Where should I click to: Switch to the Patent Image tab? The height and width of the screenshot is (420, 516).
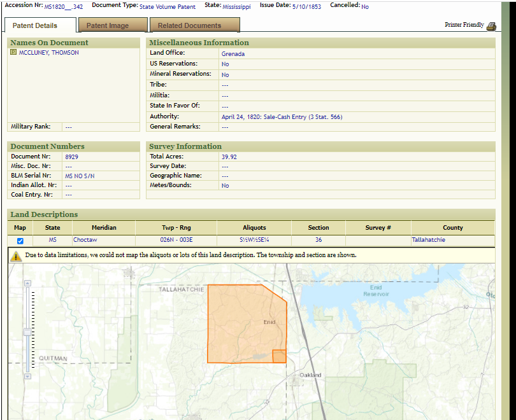tap(108, 25)
